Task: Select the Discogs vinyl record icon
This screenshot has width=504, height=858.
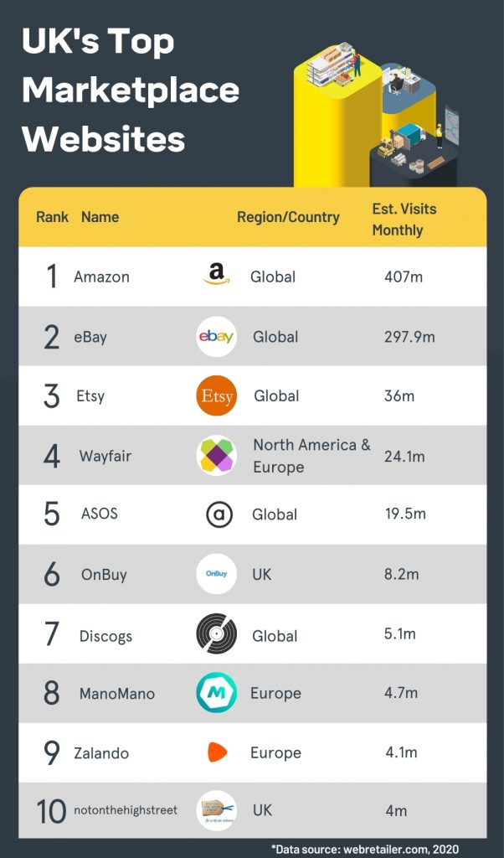Action: click(x=216, y=633)
